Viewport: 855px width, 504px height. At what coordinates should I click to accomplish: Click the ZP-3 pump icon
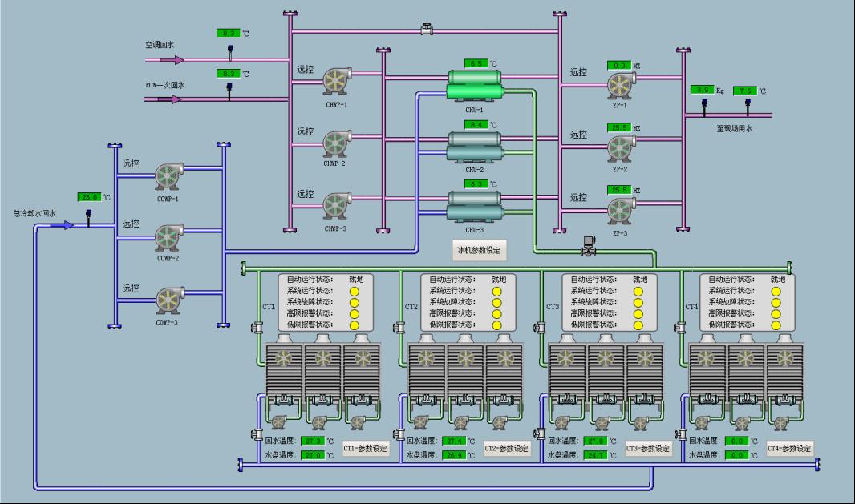click(619, 208)
